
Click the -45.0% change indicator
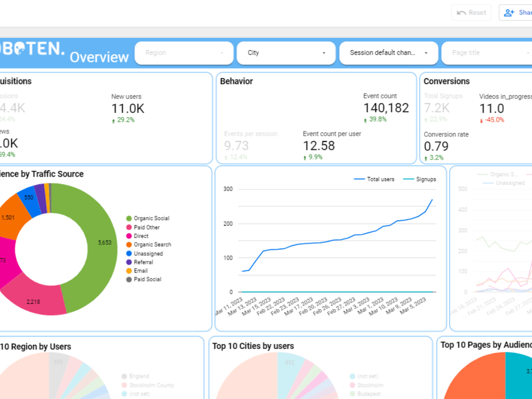(x=492, y=120)
